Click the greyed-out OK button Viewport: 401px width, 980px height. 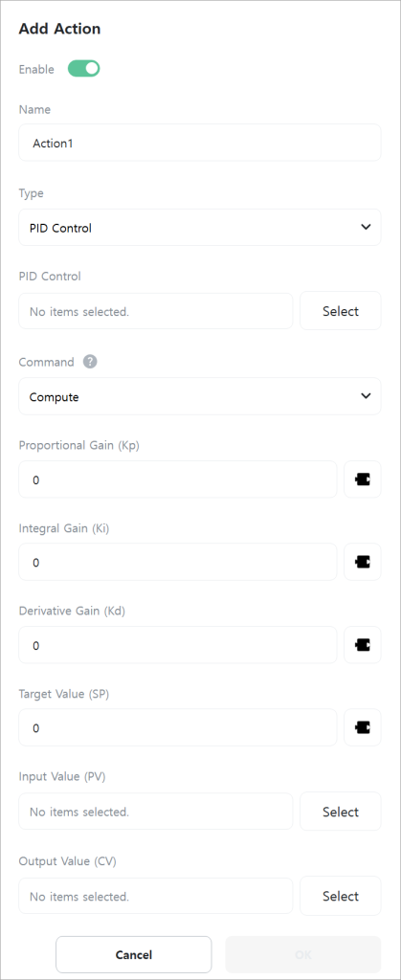pos(303,954)
